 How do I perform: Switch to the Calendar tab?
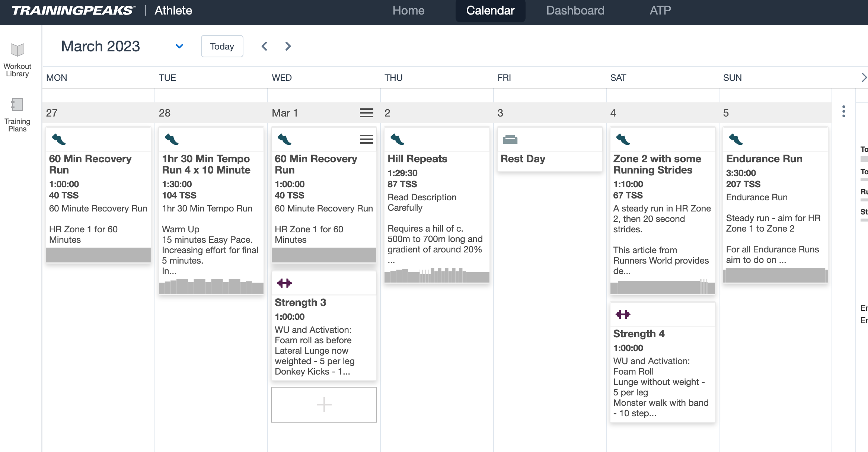(x=490, y=10)
